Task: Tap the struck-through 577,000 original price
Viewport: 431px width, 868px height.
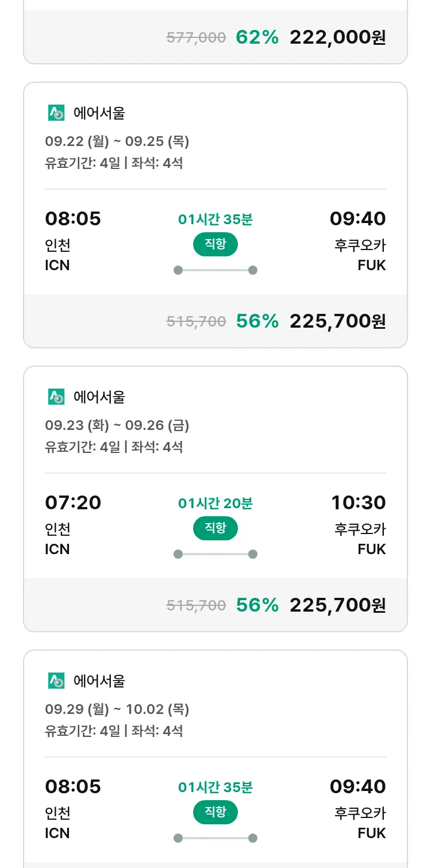Action: pyautogui.click(x=196, y=38)
